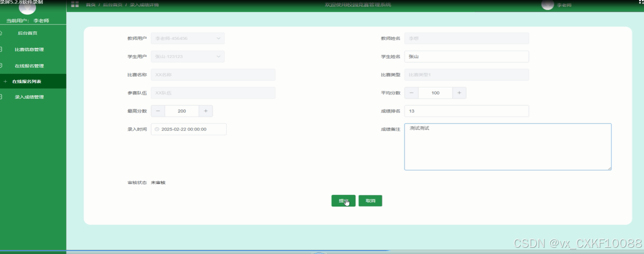644x254 pixels.
Task: Decrease 平均分数 with the minus button
Action: pyautogui.click(x=411, y=93)
